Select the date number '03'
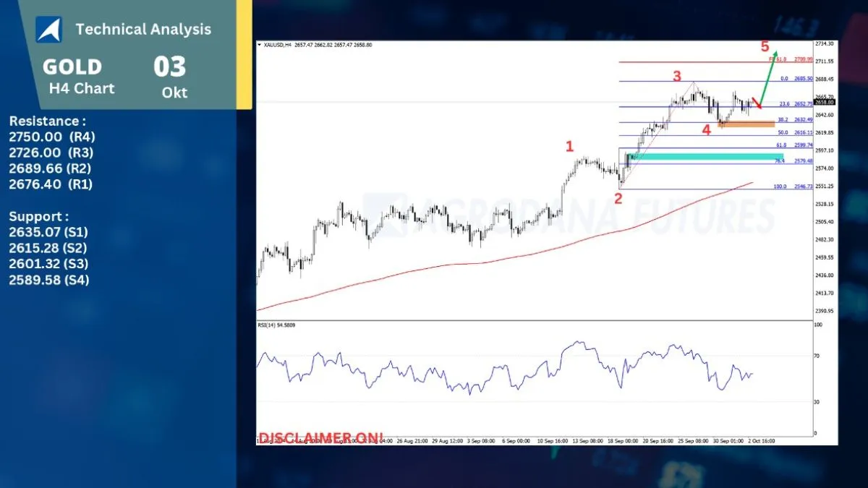Viewport: 868px width, 488px height. pos(170,67)
